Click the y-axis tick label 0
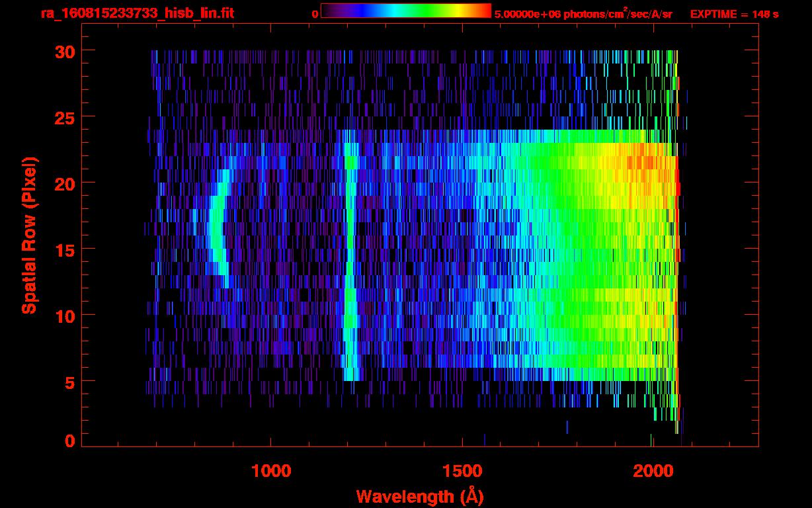 tap(68, 441)
